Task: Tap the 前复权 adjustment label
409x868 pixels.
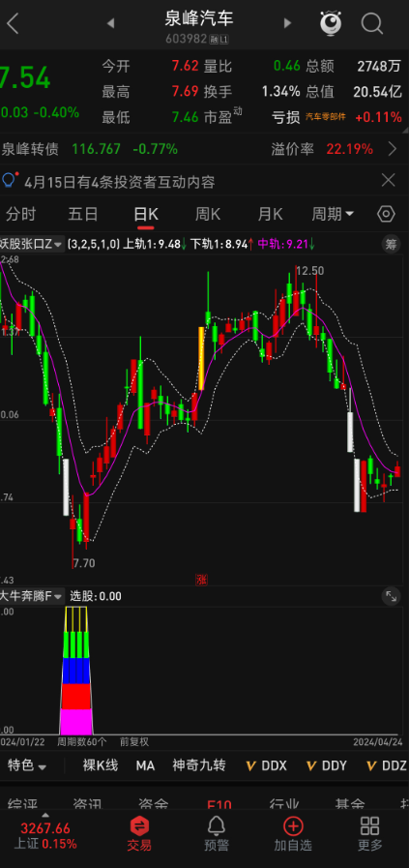Action: point(134,741)
